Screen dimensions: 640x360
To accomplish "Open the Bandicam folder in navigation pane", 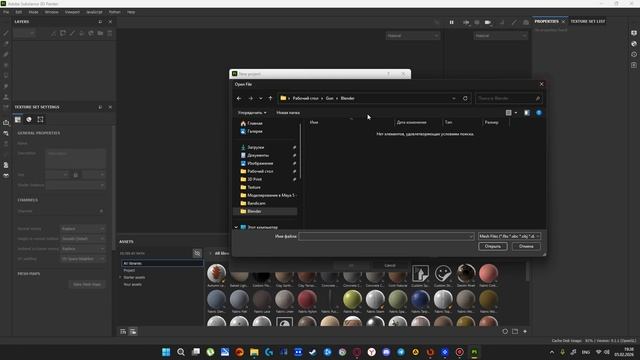I will (x=256, y=203).
